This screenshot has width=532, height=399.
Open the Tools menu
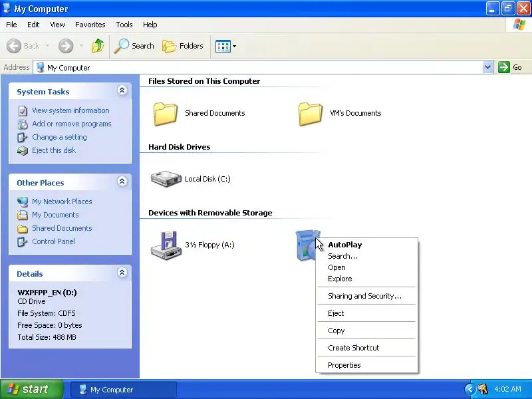point(124,25)
